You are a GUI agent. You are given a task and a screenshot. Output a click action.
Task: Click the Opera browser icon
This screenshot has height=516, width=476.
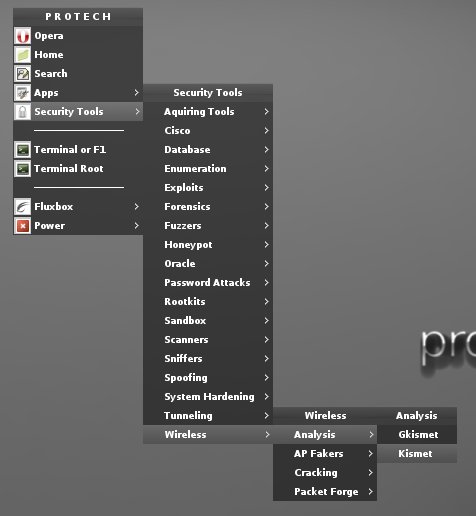tap(22, 36)
